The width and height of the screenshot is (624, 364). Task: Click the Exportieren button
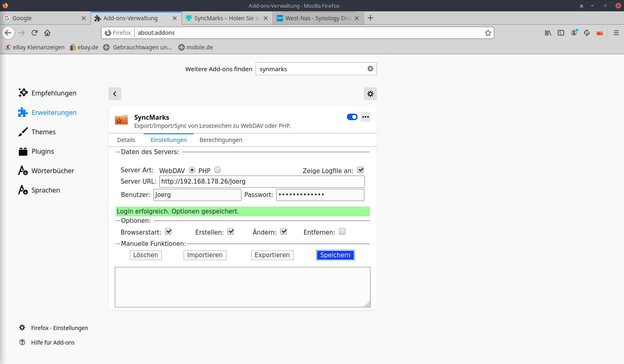[x=272, y=255]
